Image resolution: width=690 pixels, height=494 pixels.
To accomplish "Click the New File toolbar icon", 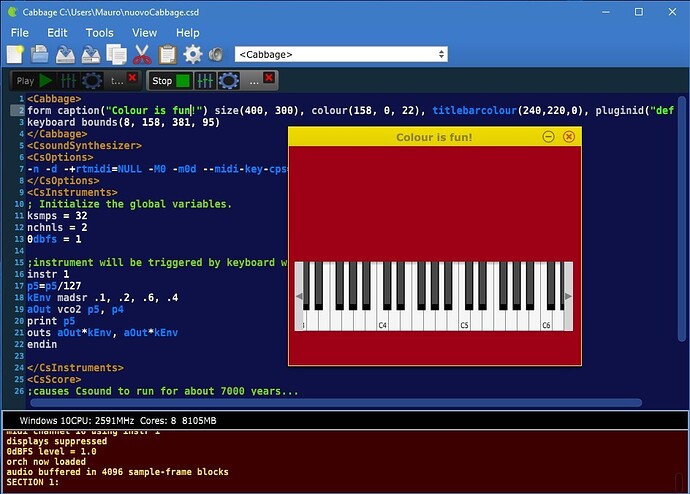I will point(17,54).
